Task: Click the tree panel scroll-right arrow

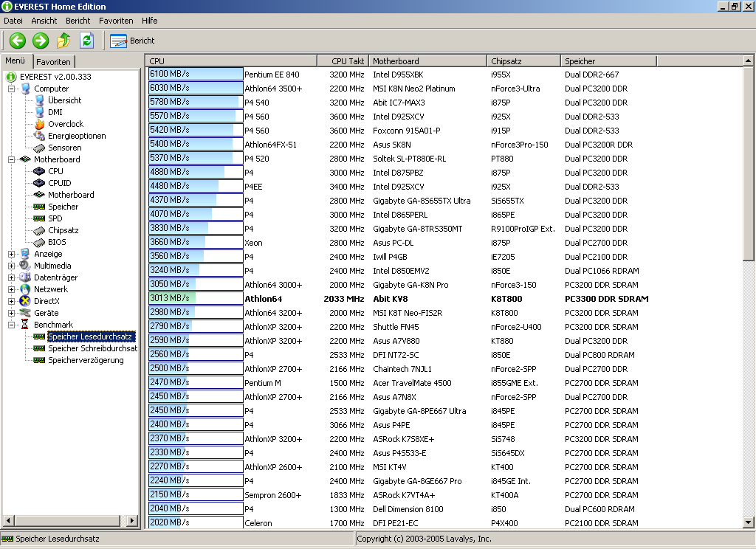Action: pyautogui.click(x=132, y=520)
